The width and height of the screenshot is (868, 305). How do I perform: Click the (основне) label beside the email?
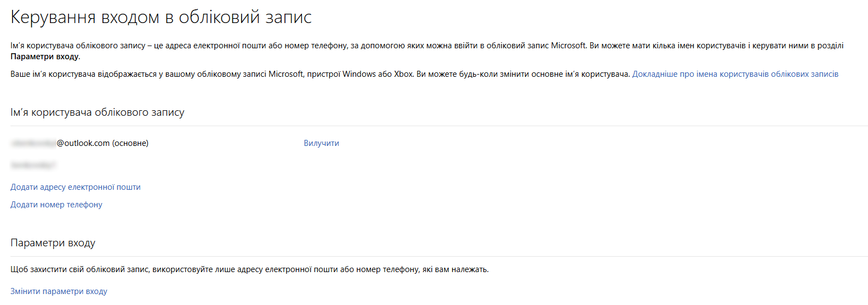[130, 143]
